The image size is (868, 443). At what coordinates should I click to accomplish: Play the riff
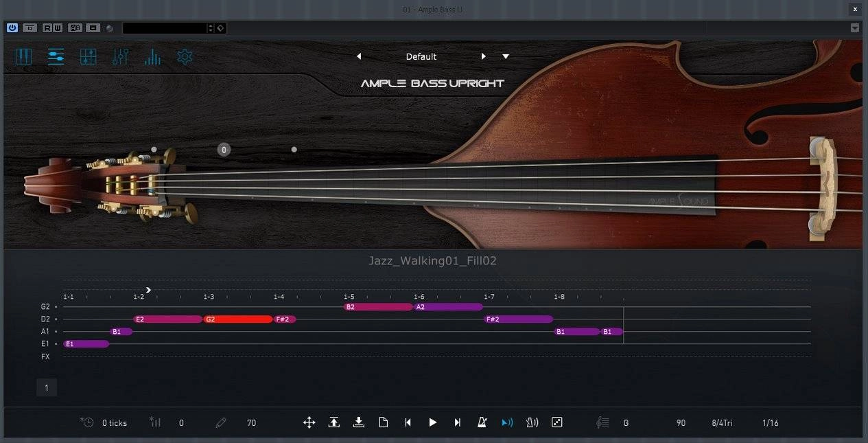432,422
